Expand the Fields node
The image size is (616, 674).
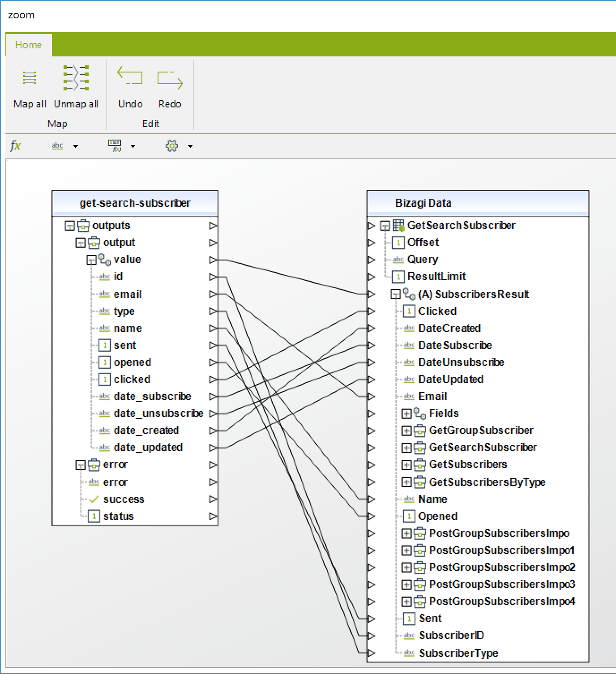tap(406, 414)
